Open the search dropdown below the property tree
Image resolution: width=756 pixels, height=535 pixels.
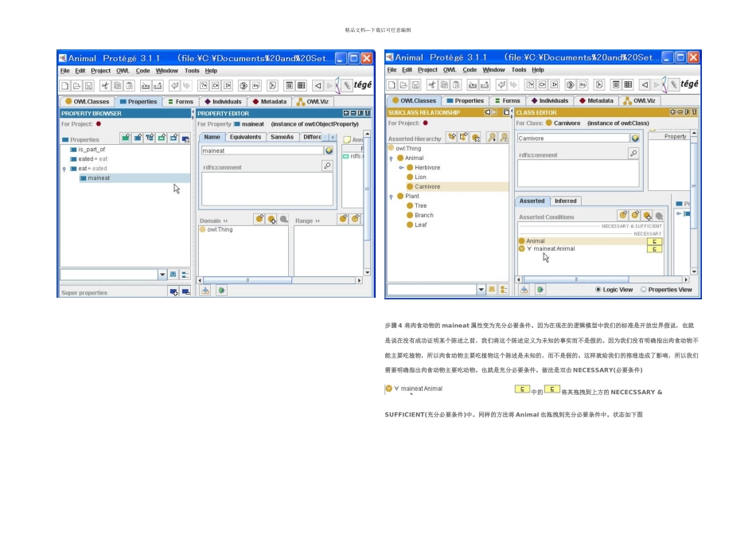pos(162,275)
